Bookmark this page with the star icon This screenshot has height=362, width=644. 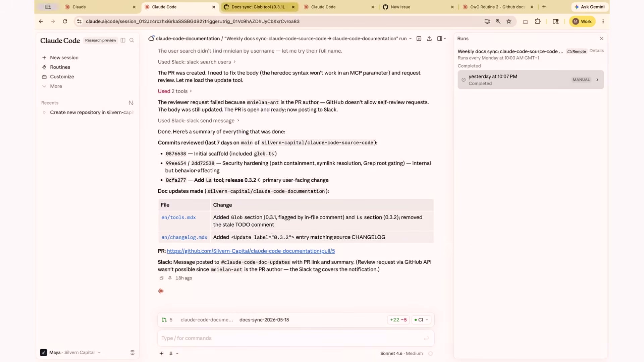click(x=509, y=21)
